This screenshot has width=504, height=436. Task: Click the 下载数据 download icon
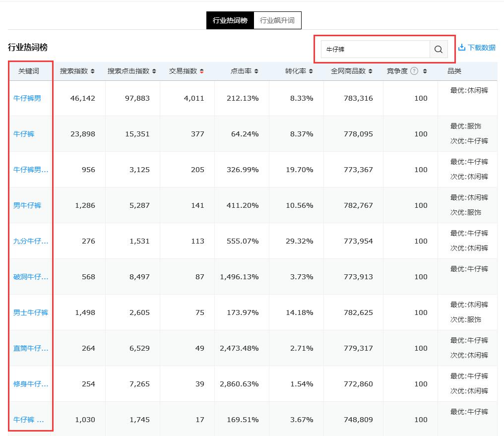(x=461, y=48)
